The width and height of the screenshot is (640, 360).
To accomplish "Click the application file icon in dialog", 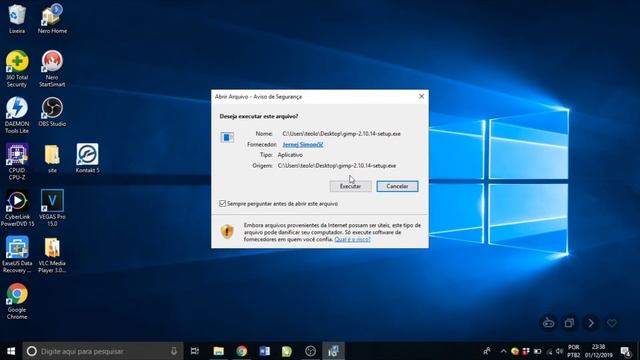I will point(227,137).
